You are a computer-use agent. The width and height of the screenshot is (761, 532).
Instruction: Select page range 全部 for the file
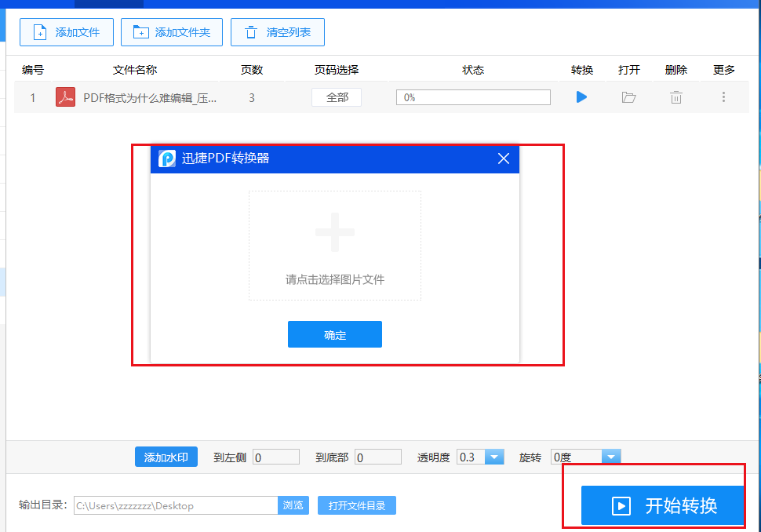(x=337, y=97)
